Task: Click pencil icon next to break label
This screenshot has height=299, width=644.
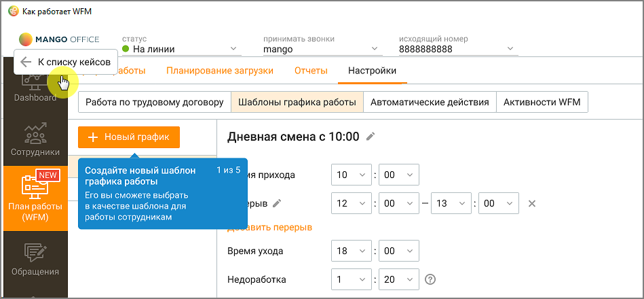Action: click(278, 203)
